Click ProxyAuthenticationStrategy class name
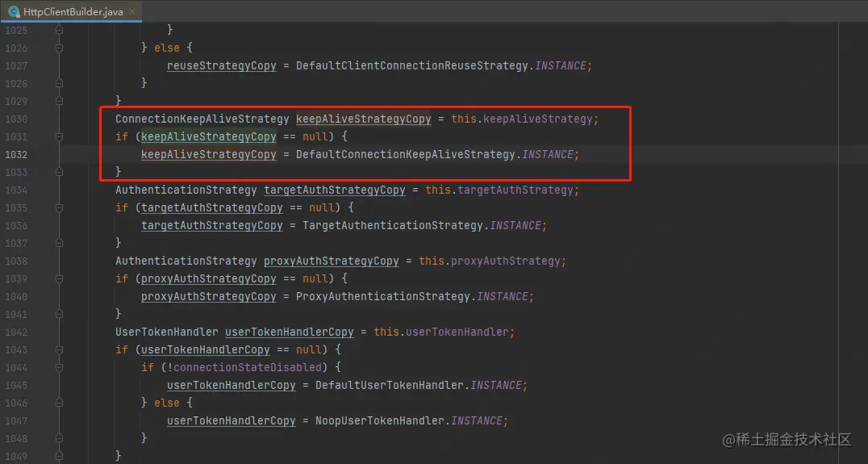This screenshot has height=464, width=868. pyautogui.click(x=383, y=295)
